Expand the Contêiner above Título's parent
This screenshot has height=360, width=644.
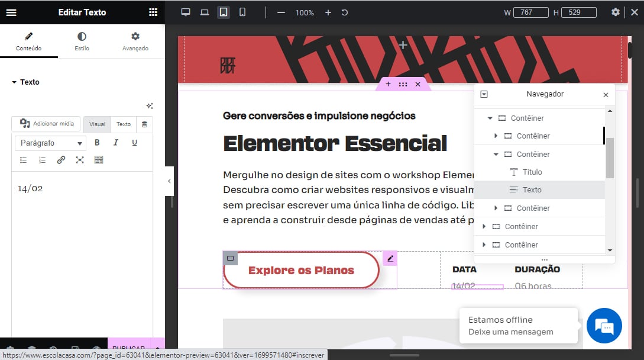[x=496, y=136]
